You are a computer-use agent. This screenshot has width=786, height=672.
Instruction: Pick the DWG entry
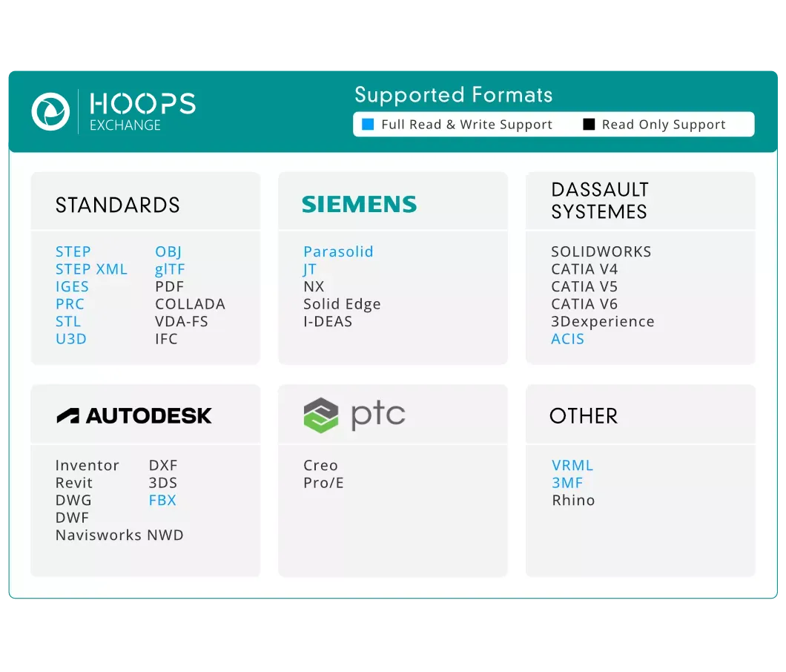pos(73,501)
